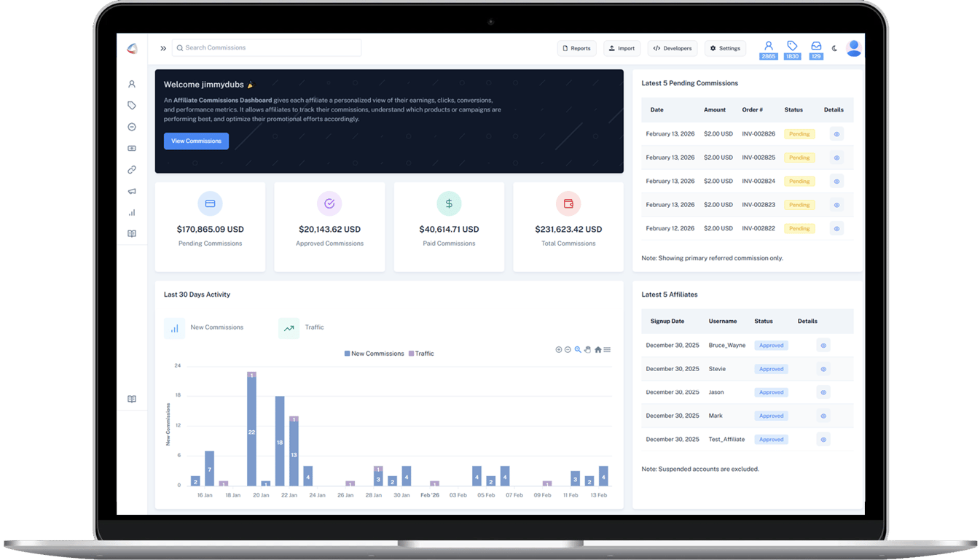Click the inbox icon showing 129 notifications
The width and height of the screenshot is (980, 560).
point(815,48)
